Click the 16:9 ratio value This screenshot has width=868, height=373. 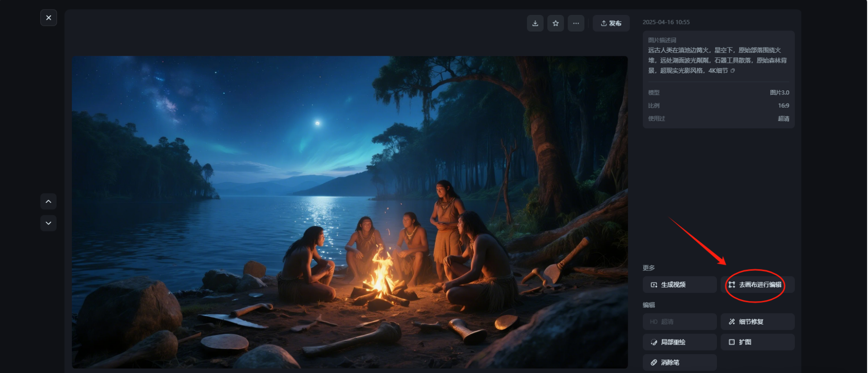coord(783,106)
